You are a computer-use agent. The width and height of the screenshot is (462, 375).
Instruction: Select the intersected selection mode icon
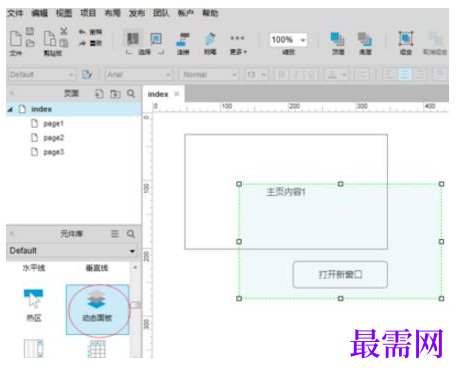[x=133, y=39]
